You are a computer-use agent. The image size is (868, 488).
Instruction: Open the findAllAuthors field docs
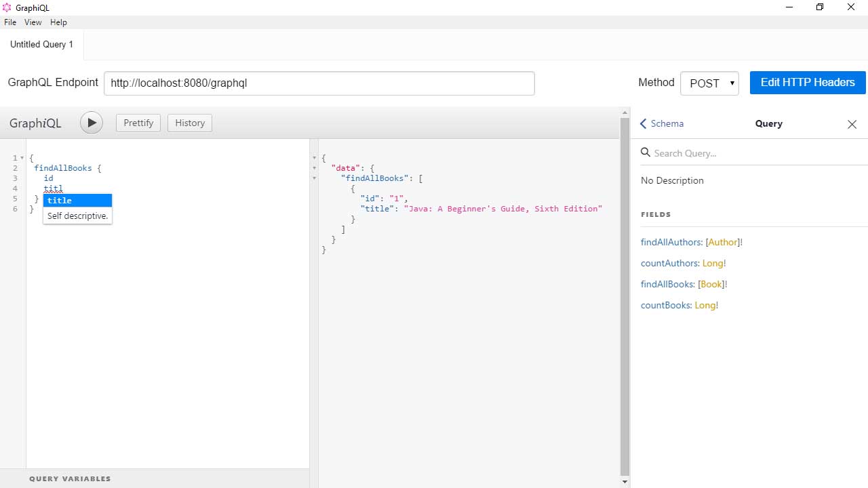click(x=671, y=242)
